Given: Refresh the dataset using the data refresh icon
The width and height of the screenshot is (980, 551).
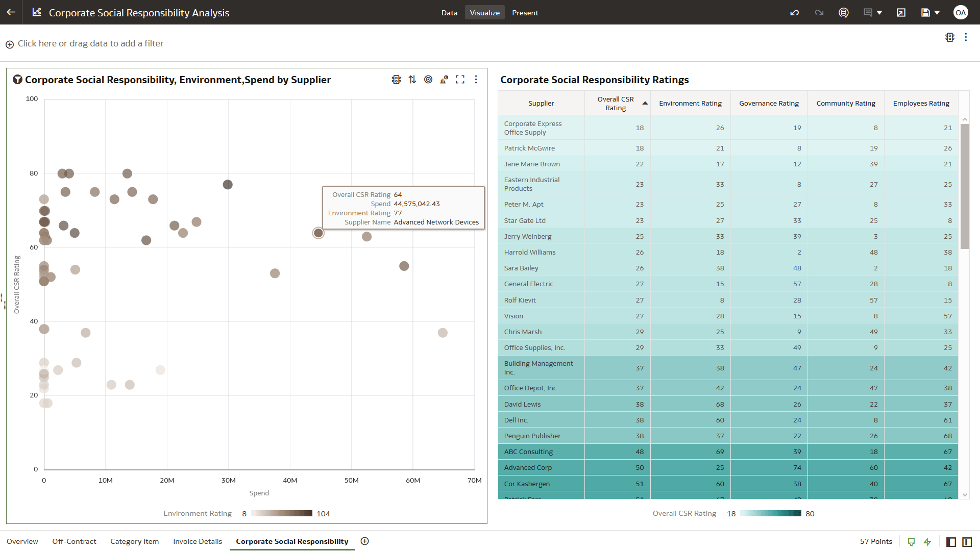Looking at the screenshot, I should pyautogui.click(x=843, y=12).
